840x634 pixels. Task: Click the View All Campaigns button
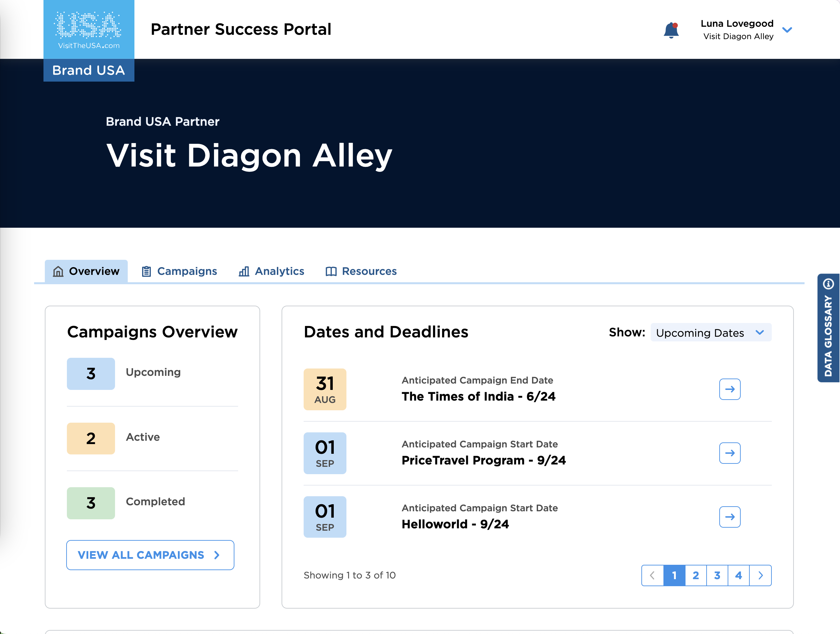click(150, 555)
